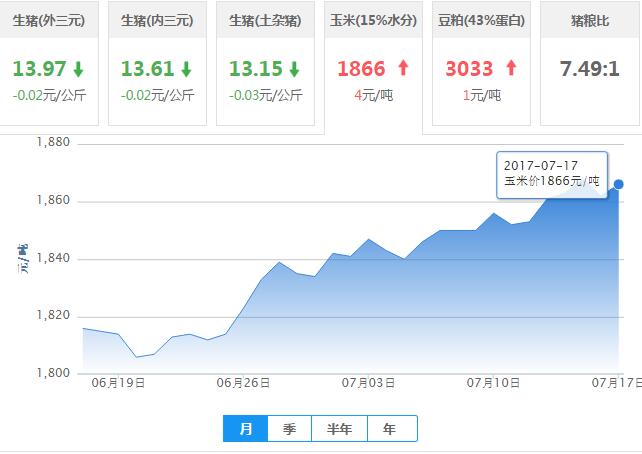Click the red up arrow beside 3033
The image size is (642, 454).
511,68
